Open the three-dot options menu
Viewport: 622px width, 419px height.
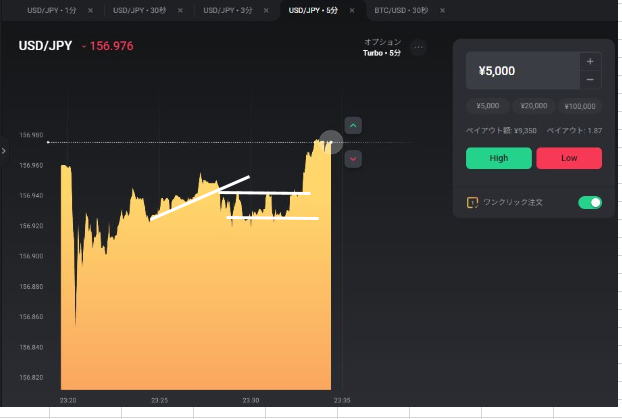(418, 47)
